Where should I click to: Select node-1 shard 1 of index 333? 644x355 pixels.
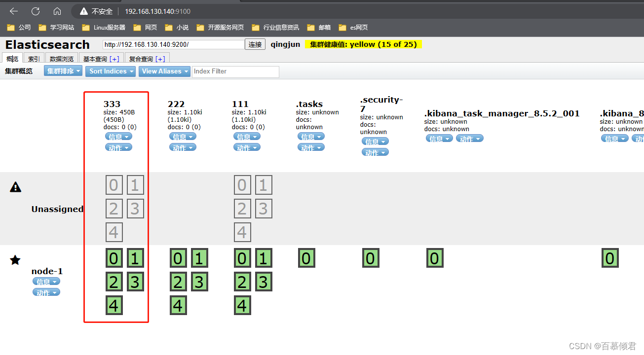pyautogui.click(x=135, y=258)
